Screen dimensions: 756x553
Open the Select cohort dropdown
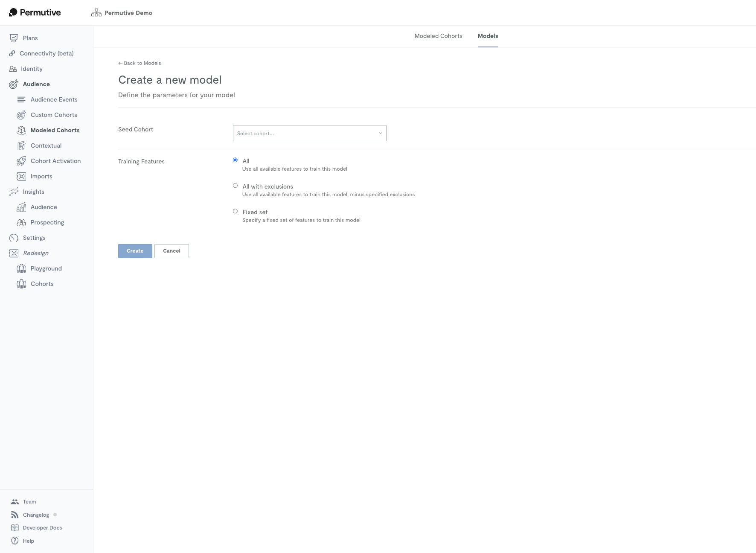[x=309, y=133]
